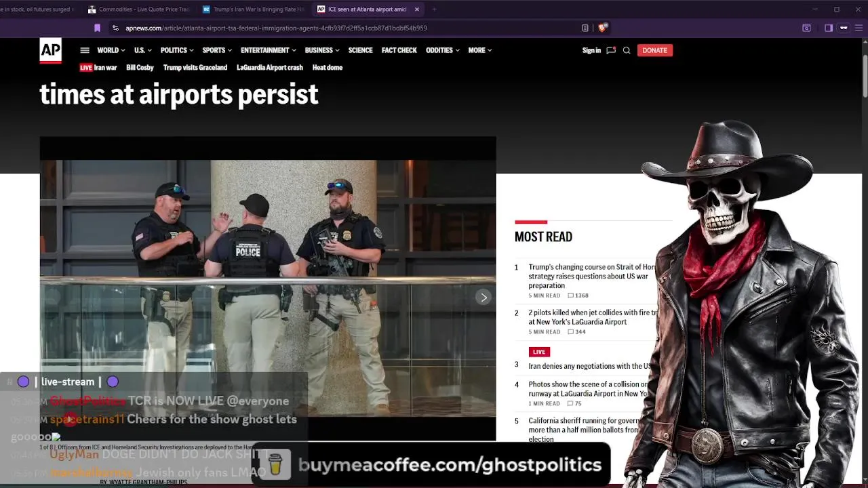Open the Bill Cosby topic link
The width and height of the screenshot is (868, 488).
(x=140, y=67)
